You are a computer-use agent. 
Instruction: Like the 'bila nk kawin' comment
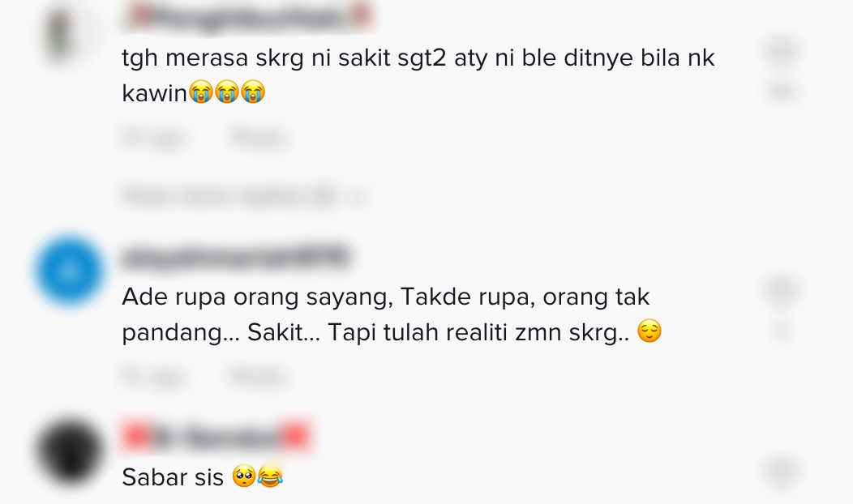pyautogui.click(x=782, y=50)
